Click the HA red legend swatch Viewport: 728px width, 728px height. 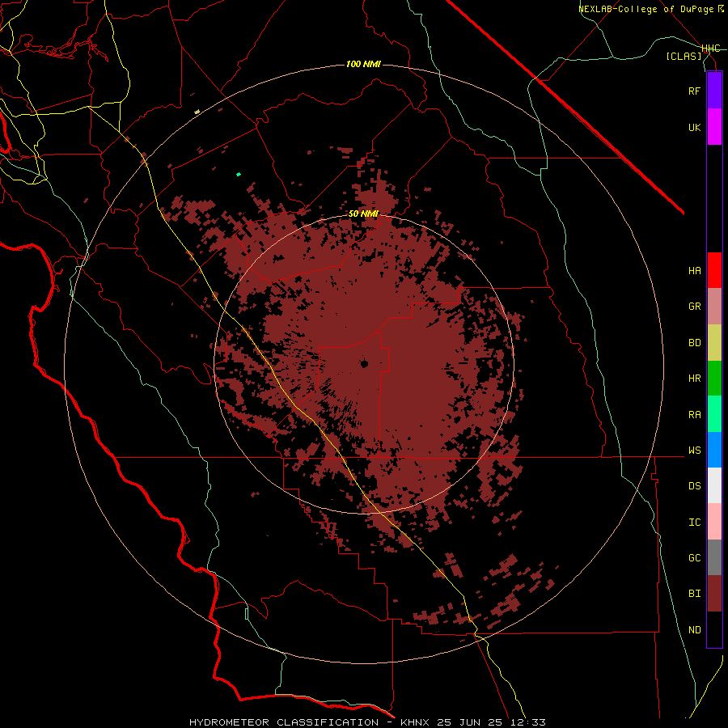coord(714,270)
